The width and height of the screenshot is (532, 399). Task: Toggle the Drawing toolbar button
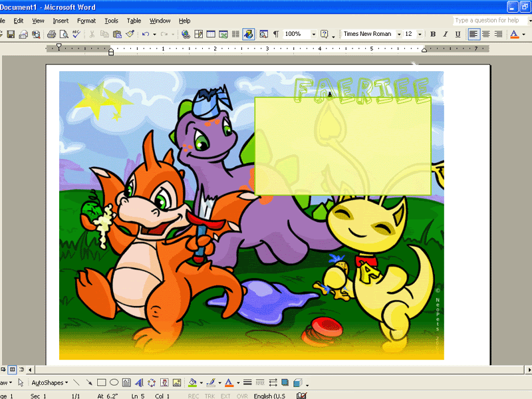point(248,34)
